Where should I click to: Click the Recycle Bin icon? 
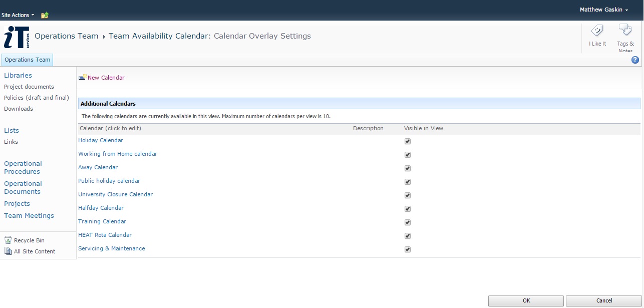(8, 240)
